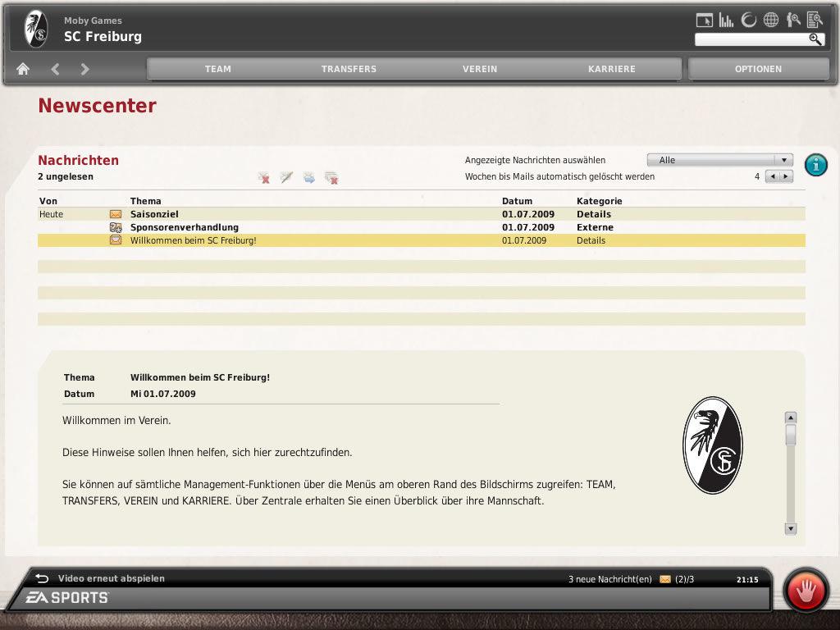Click the 21:15 clock in status bar

[747, 579]
